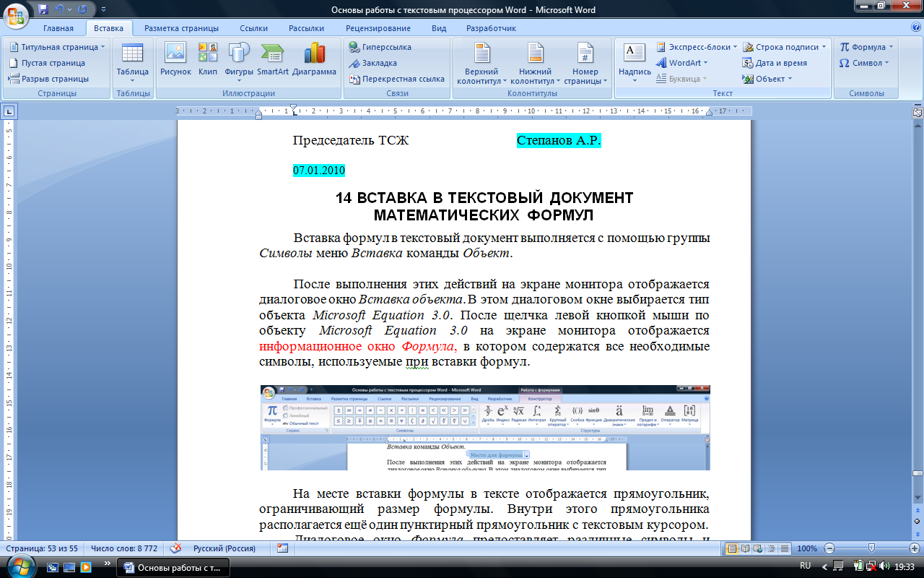Insert a Формула equation
Viewport: 924px width, 578px height.
pos(866,47)
